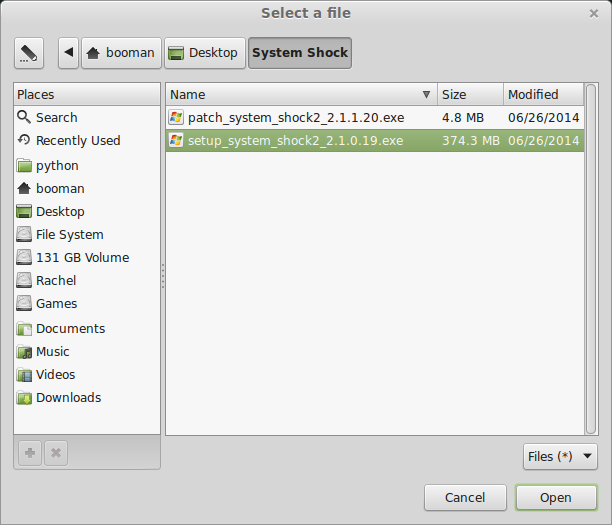Click the exe icon of patch_system_shock2 file
Screen dimensions: 612x525
coord(176,117)
